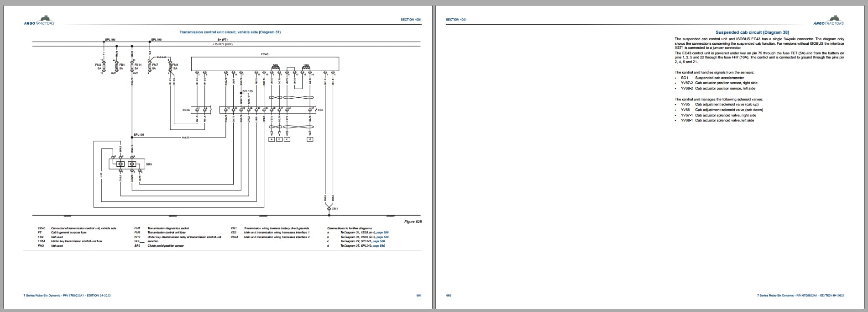Screen dimensions: 868x312
Task: Open the page 588 link for XS35 pin 6
Action: 382,233
